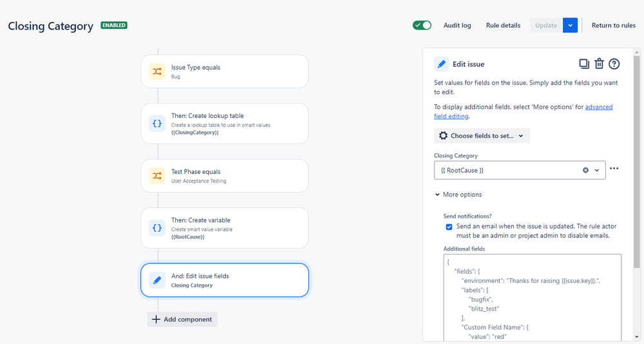This screenshot has height=344, width=644.
Task: Click the right panel vertical scrollbar
Action: [637, 162]
